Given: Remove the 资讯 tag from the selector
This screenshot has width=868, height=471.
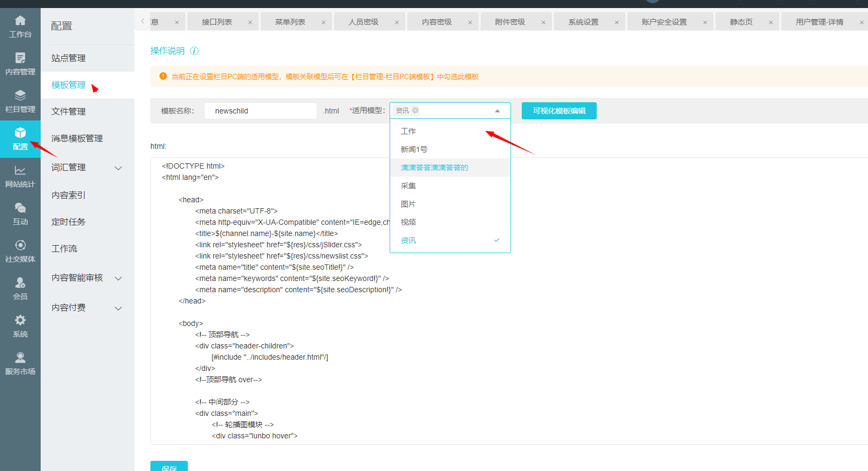Looking at the screenshot, I should pyautogui.click(x=415, y=111).
